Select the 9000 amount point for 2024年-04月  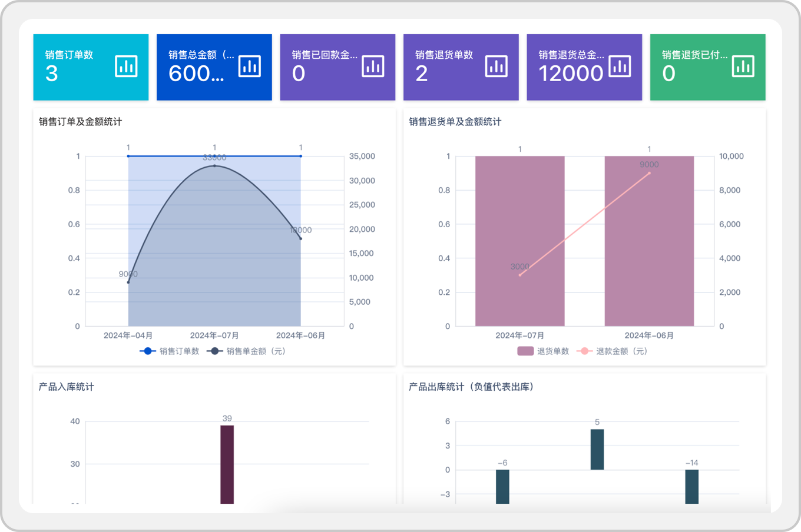coord(128,282)
